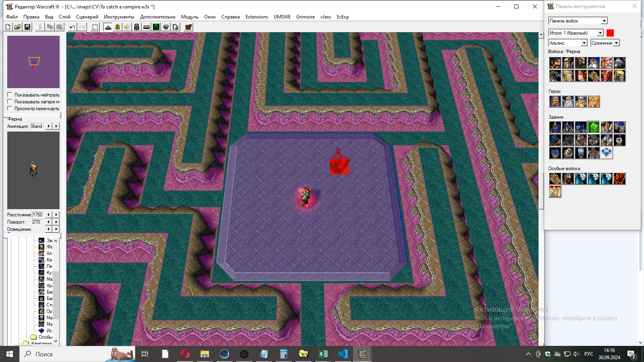Open the Windows Start menu
The height and width of the screenshot is (362, 644).
[10, 354]
